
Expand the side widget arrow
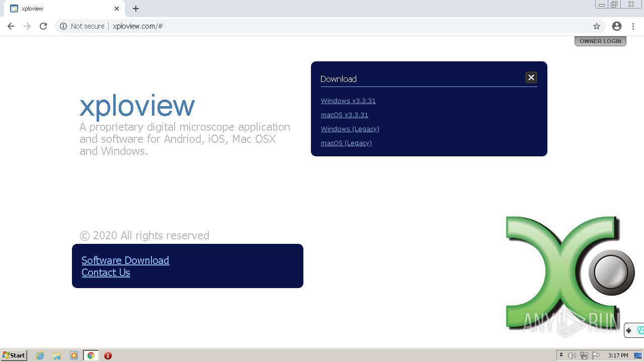[628, 330]
